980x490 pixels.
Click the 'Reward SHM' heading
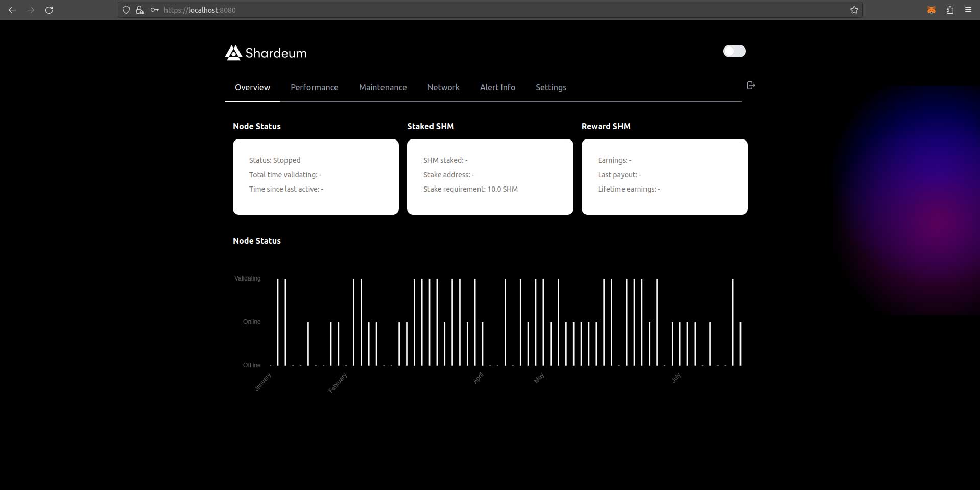[x=606, y=126]
